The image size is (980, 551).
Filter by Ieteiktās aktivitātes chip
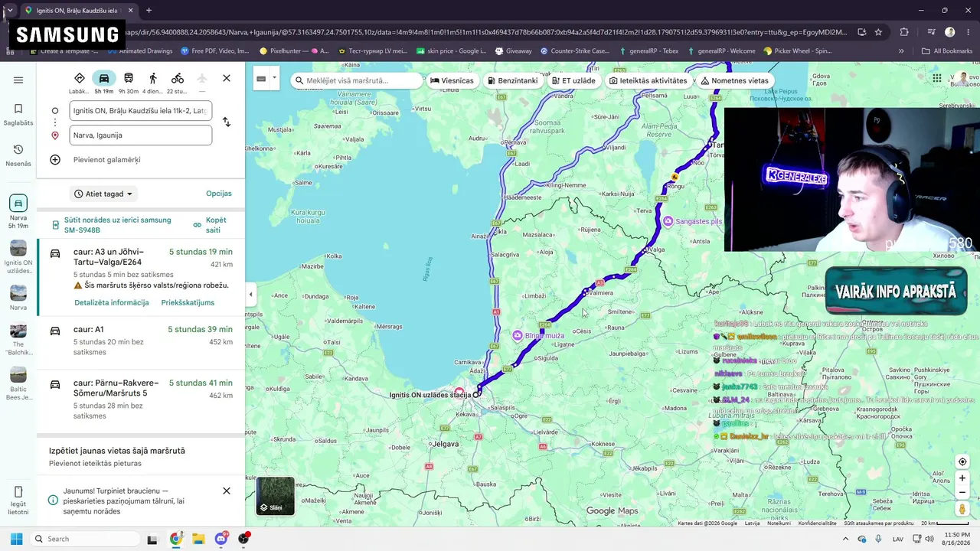[648, 80]
